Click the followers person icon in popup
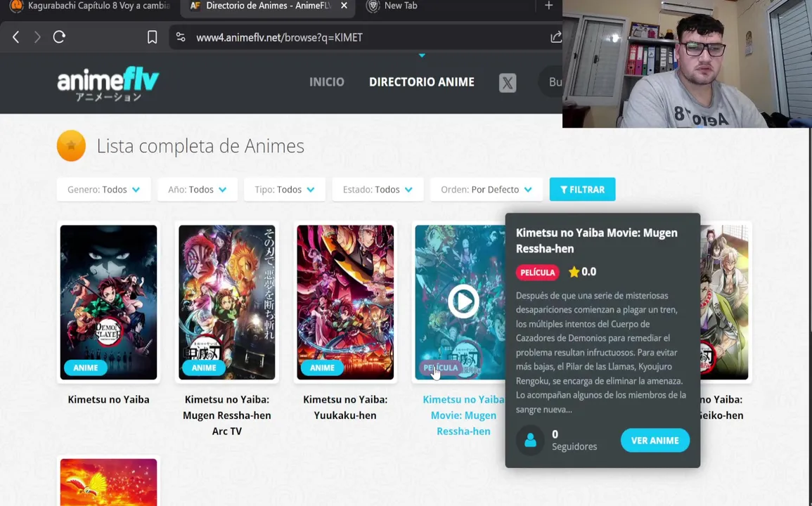Image resolution: width=812 pixels, height=506 pixels. click(x=530, y=440)
